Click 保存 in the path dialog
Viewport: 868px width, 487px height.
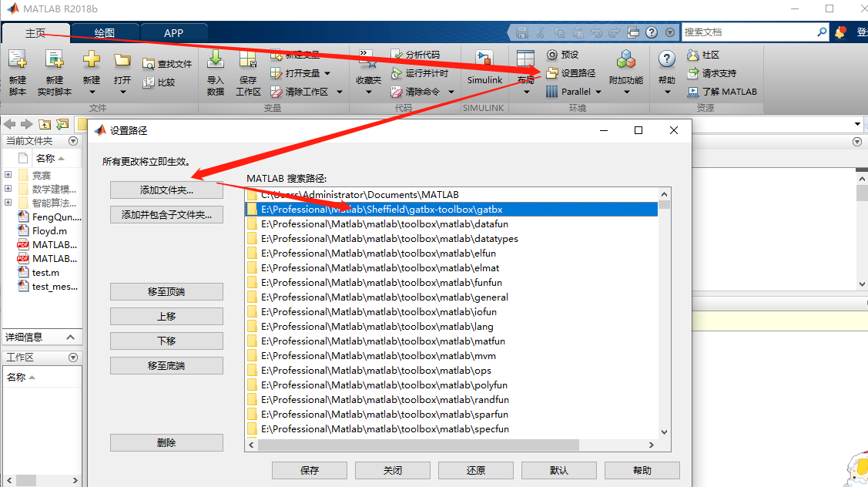[310, 470]
